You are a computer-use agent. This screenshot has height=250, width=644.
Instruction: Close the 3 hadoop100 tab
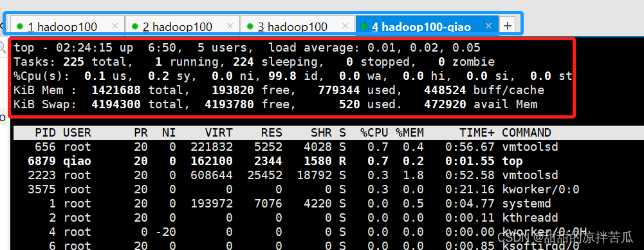coord(345,26)
